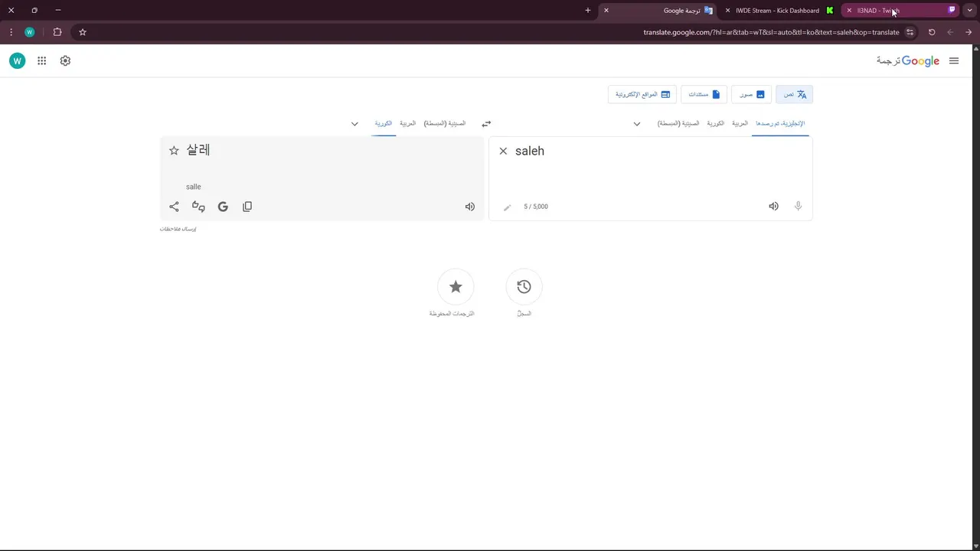Viewport: 980px width, 551px height.
Task: Open the translation history (السجل)
Action: click(524, 287)
